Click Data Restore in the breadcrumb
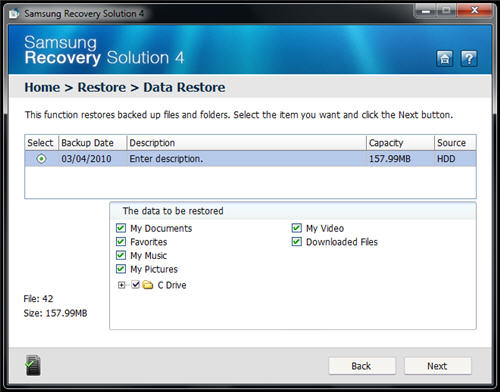Image resolution: width=500 pixels, height=392 pixels. (x=184, y=87)
